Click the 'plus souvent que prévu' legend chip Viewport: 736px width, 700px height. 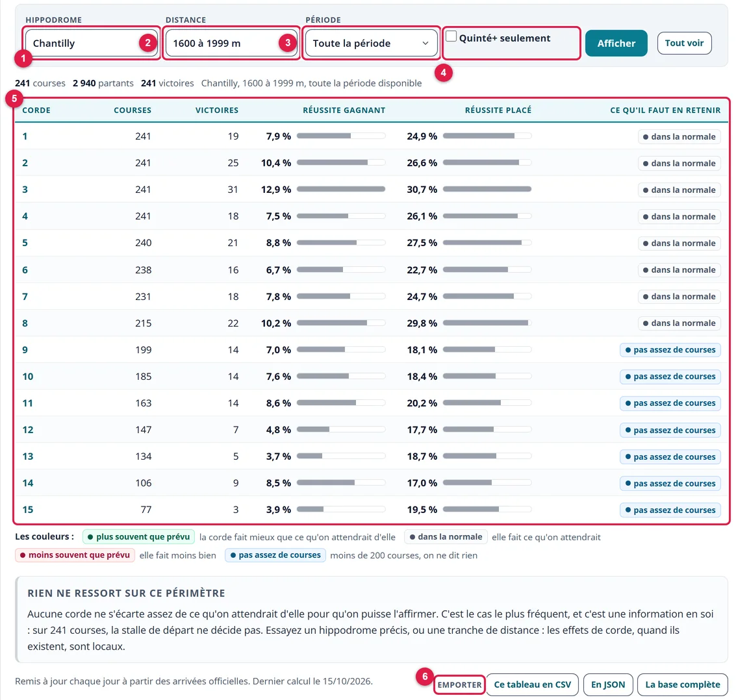(x=138, y=537)
